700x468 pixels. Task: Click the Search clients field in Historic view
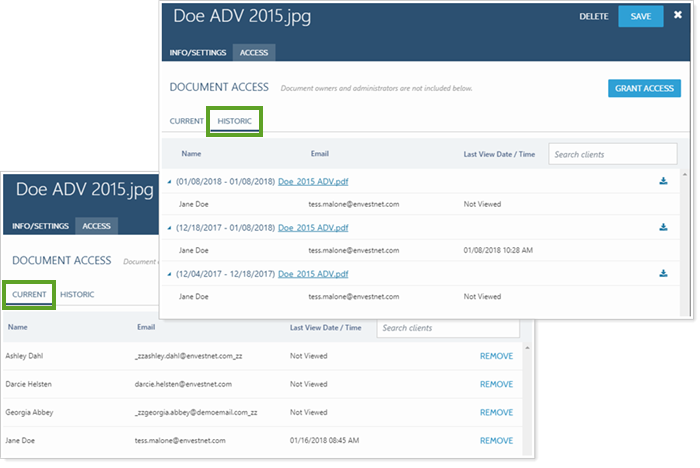pos(612,154)
